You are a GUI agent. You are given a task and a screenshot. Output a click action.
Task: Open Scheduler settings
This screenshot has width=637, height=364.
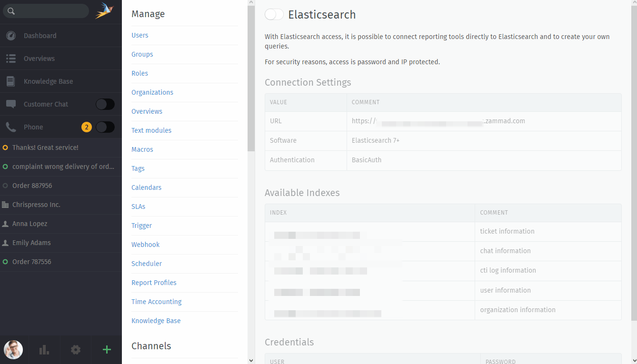[x=147, y=264]
